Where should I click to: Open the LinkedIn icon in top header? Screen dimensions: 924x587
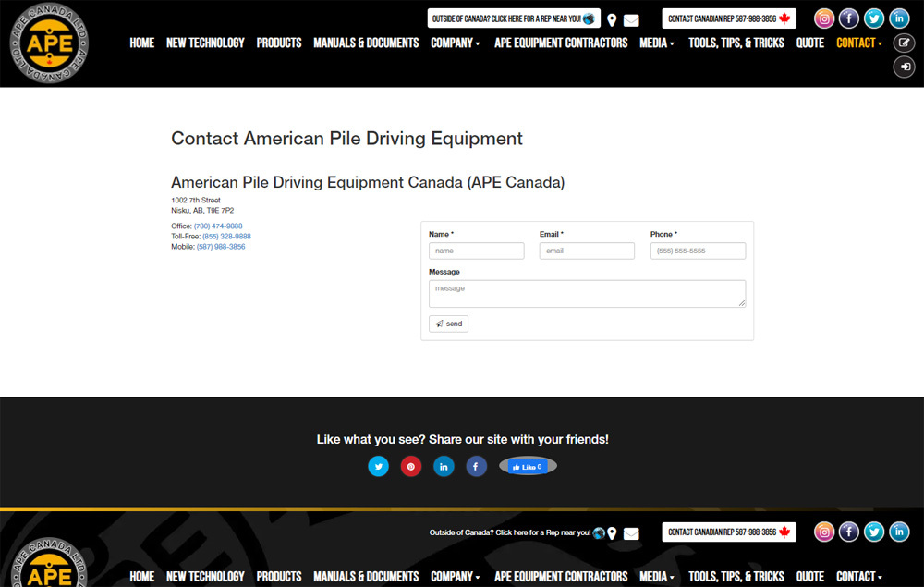point(899,18)
